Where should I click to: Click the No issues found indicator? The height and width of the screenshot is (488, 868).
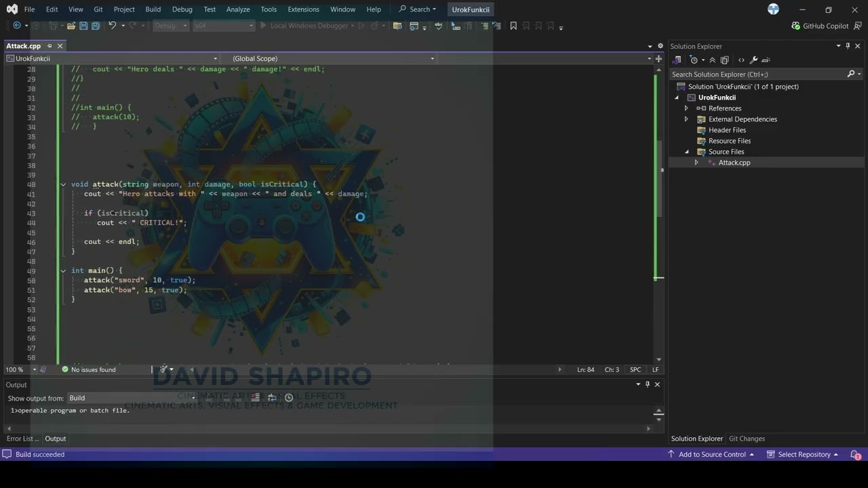(x=88, y=369)
